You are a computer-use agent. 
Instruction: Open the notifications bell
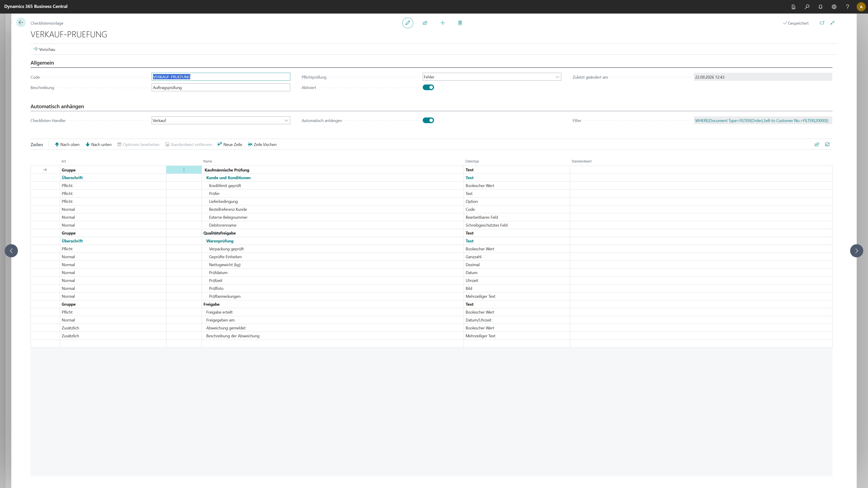[821, 7]
